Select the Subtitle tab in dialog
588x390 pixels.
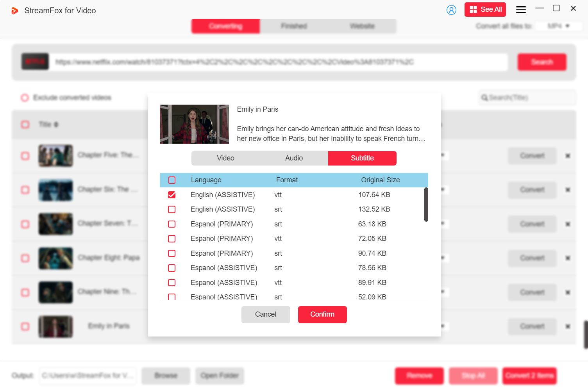click(362, 158)
